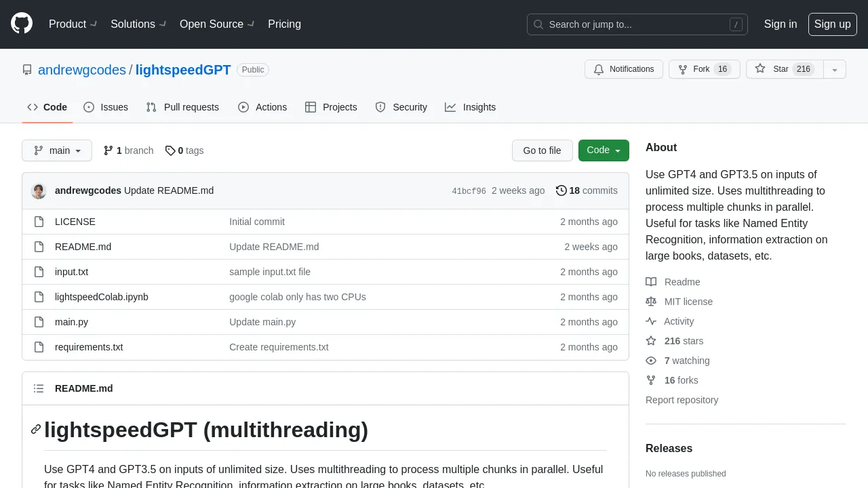View the 1 branch link
868x488 pixels.
coord(129,150)
